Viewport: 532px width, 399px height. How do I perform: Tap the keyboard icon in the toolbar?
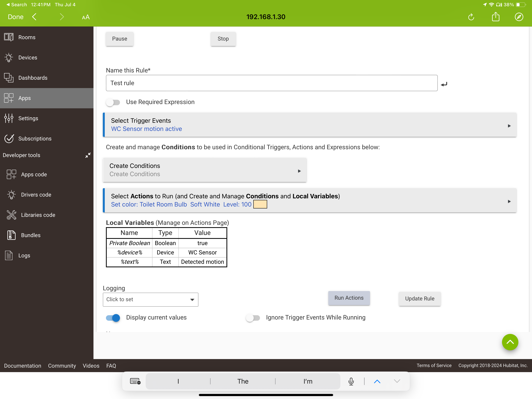(x=135, y=381)
